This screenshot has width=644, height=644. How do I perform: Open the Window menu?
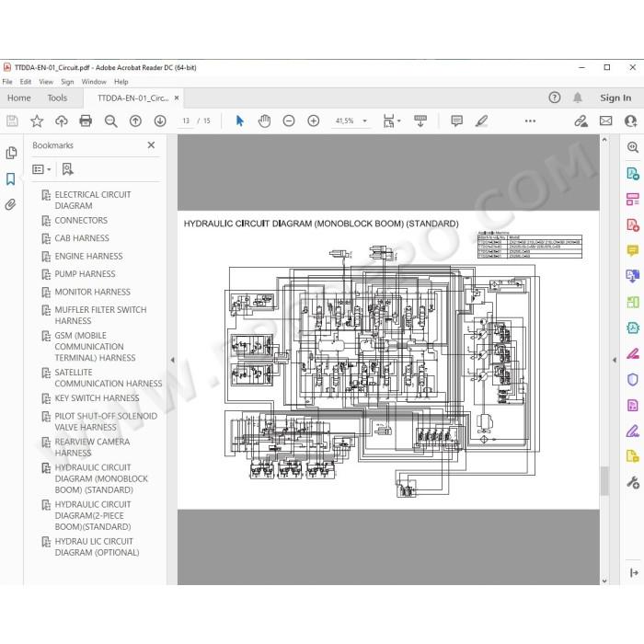pyautogui.click(x=94, y=82)
